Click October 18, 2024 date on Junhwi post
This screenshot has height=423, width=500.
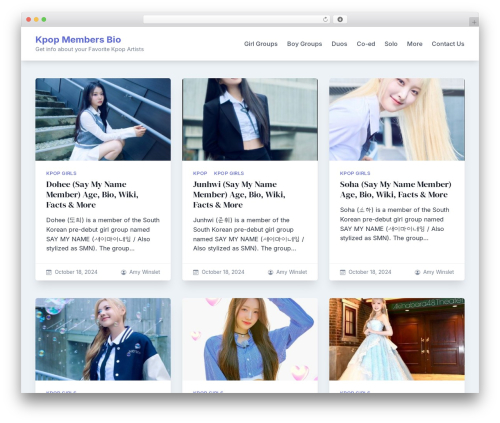pyautogui.click(x=223, y=272)
